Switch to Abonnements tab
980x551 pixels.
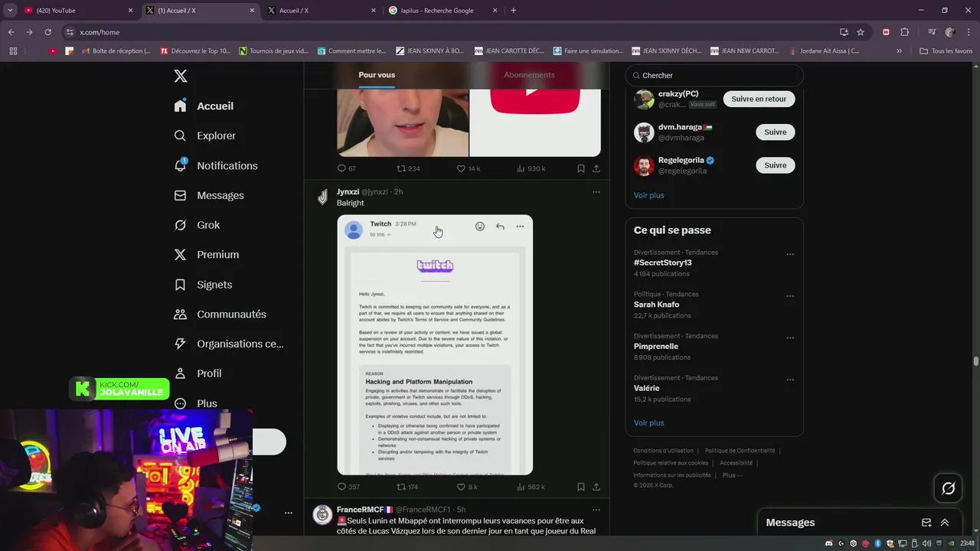tap(529, 75)
